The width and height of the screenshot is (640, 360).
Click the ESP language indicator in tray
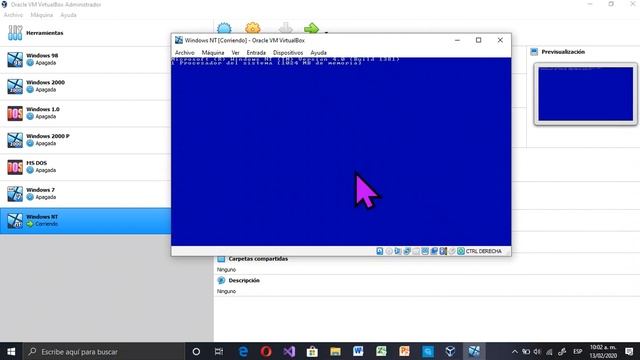coord(577,351)
